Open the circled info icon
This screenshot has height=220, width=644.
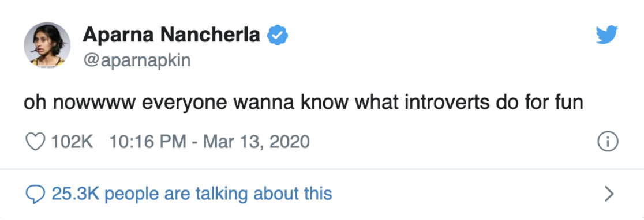coord(608,142)
